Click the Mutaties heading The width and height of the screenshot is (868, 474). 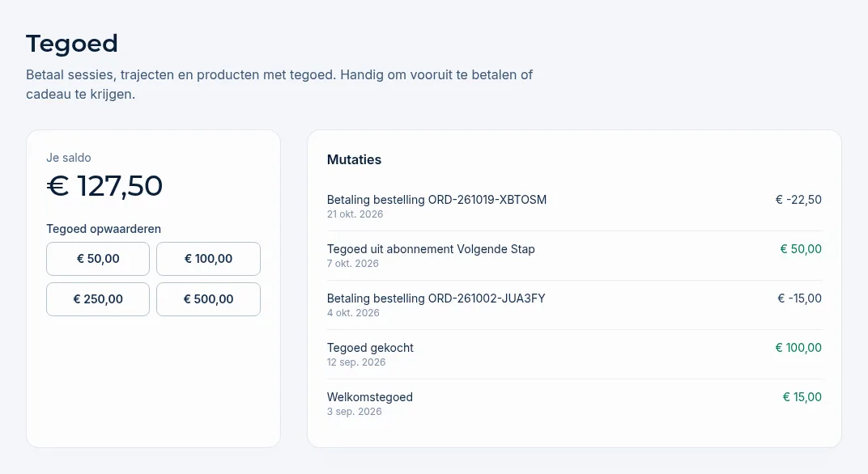click(x=355, y=160)
